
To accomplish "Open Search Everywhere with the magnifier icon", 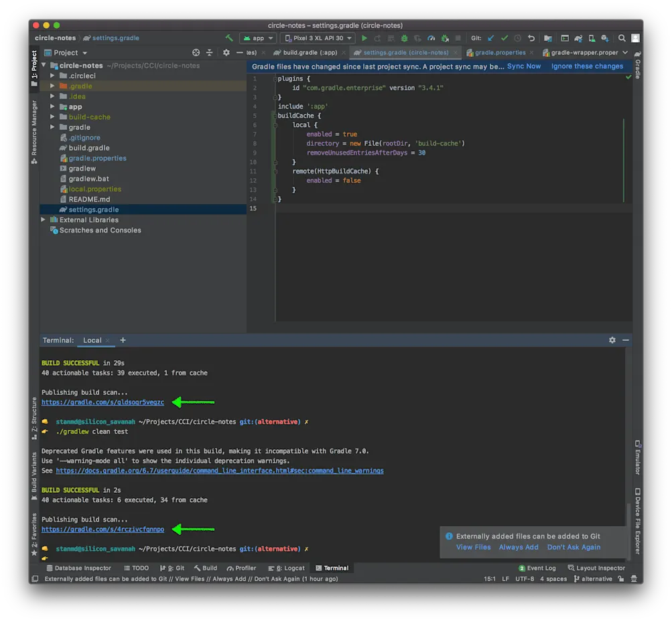I will tap(621, 38).
